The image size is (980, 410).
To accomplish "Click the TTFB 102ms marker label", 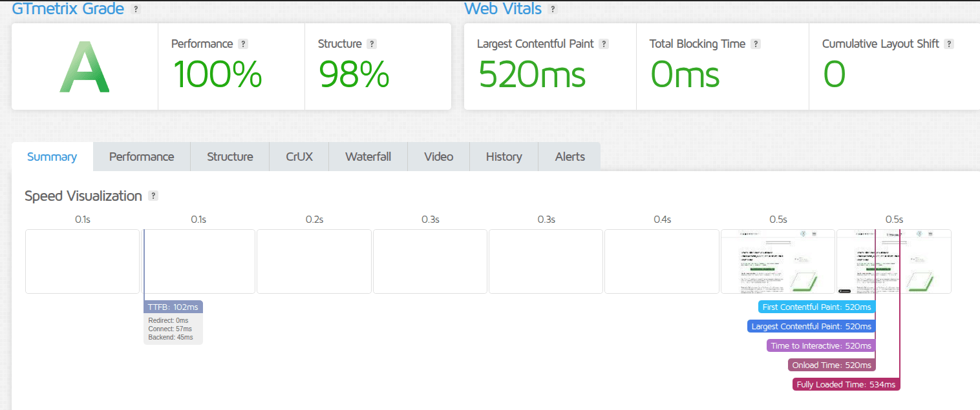I will coord(173,307).
